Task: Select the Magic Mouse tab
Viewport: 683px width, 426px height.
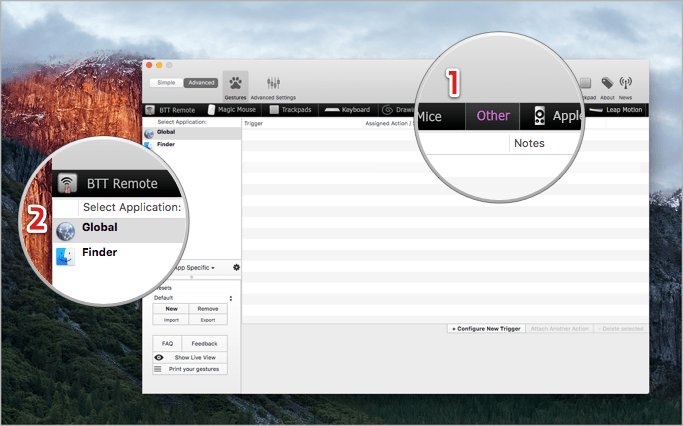Action: pyautogui.click(x=232, y=110)
